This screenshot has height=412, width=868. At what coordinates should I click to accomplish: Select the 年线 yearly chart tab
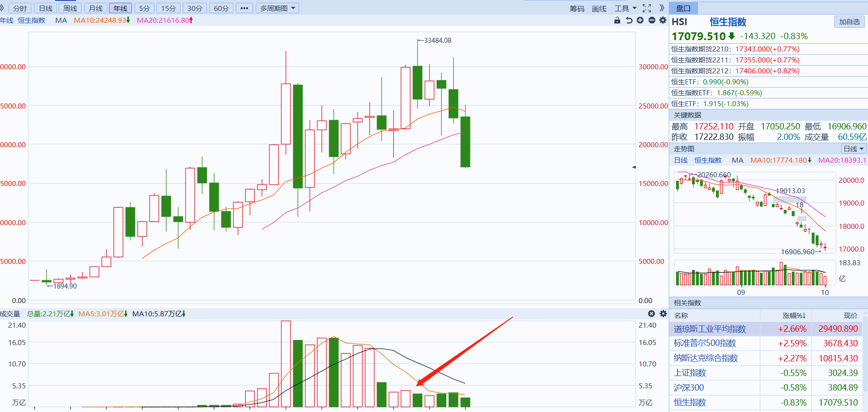point(120,8)
